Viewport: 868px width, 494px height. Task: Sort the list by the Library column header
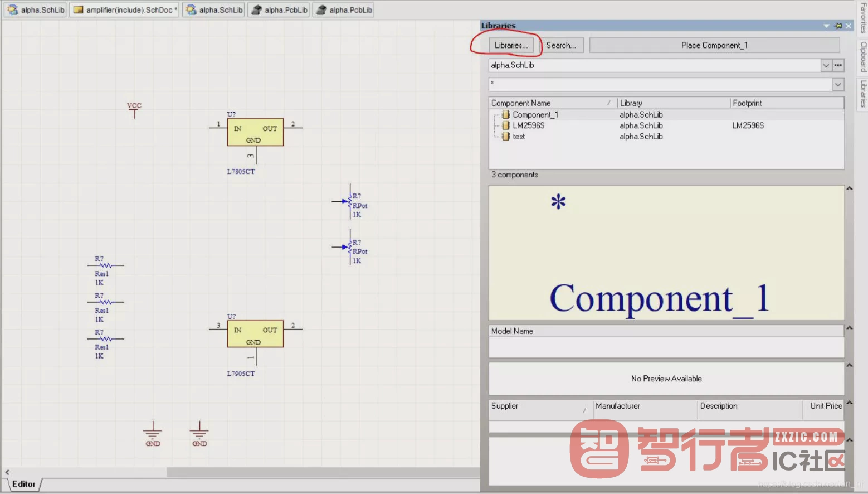coord(674,103)
